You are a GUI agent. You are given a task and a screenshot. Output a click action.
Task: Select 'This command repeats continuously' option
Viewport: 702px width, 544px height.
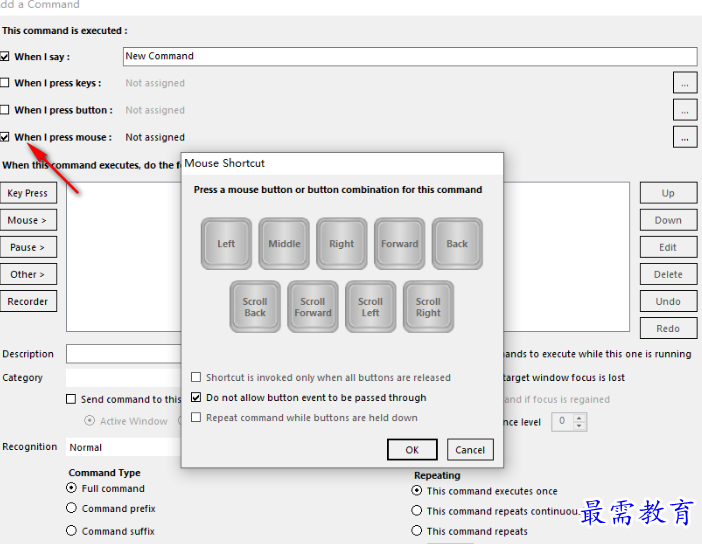click(x=417, y=511)
